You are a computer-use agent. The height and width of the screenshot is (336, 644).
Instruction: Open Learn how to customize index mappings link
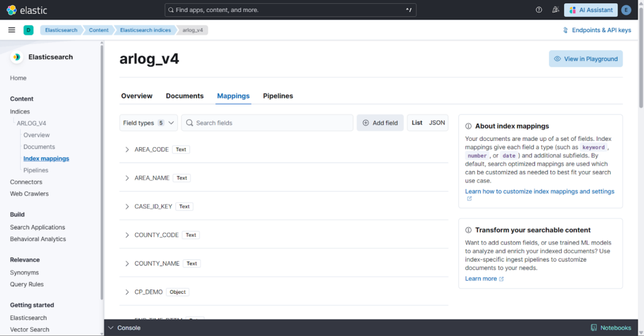click(x=540, y=191)
